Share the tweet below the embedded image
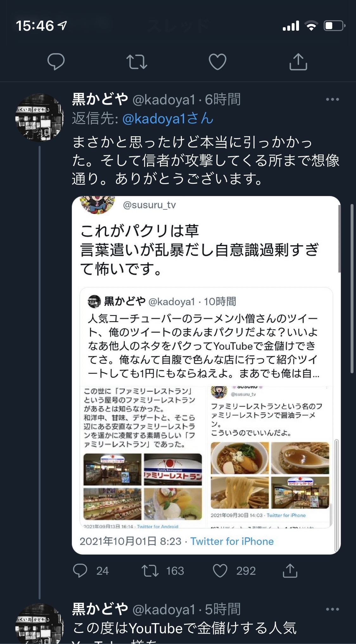The image size is (356, 644). pyautogui.click(x=290, y=570)
